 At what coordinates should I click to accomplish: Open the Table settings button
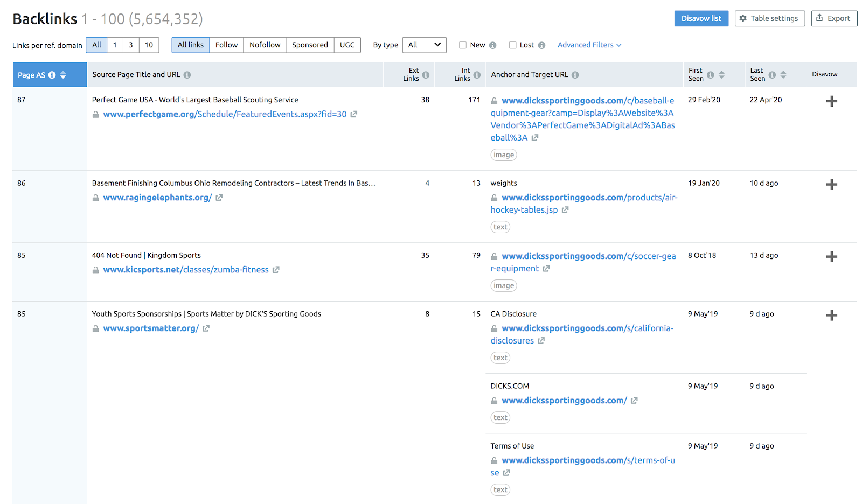[769, 18]
